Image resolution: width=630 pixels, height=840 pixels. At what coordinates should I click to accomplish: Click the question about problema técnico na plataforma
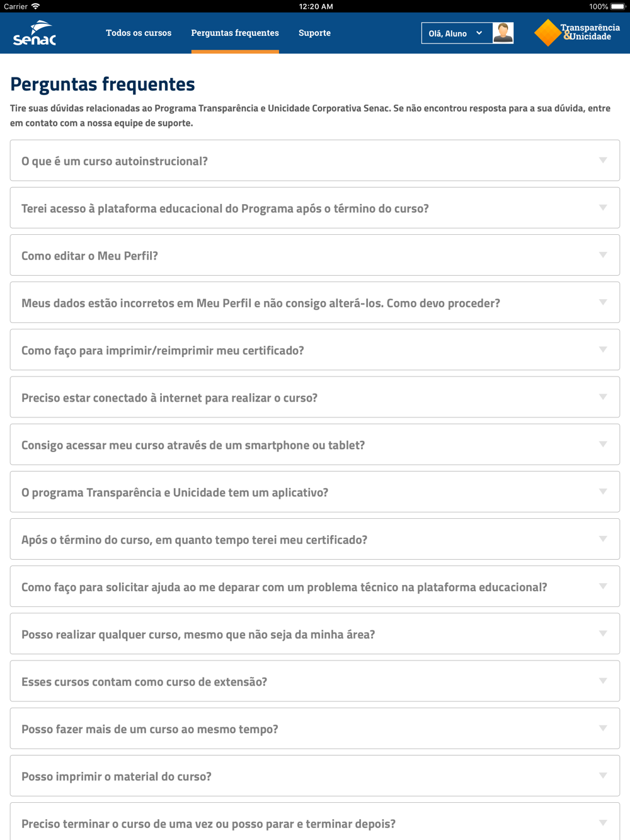coord(284,587)
